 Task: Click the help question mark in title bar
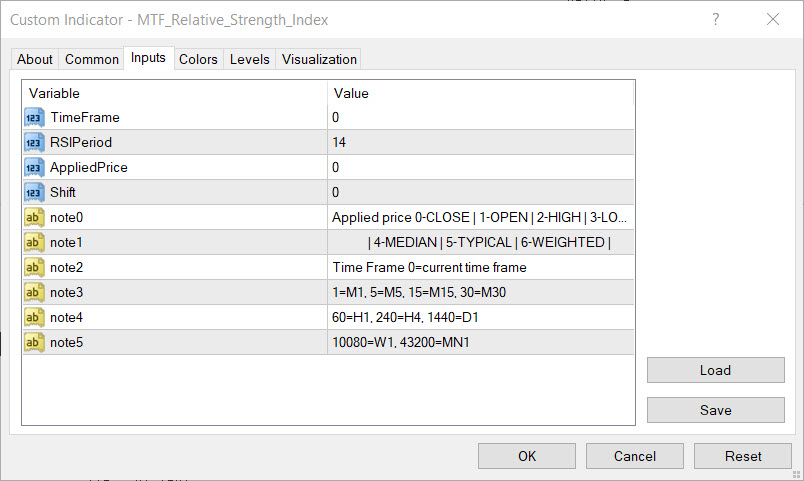click(x=716, y=20)
